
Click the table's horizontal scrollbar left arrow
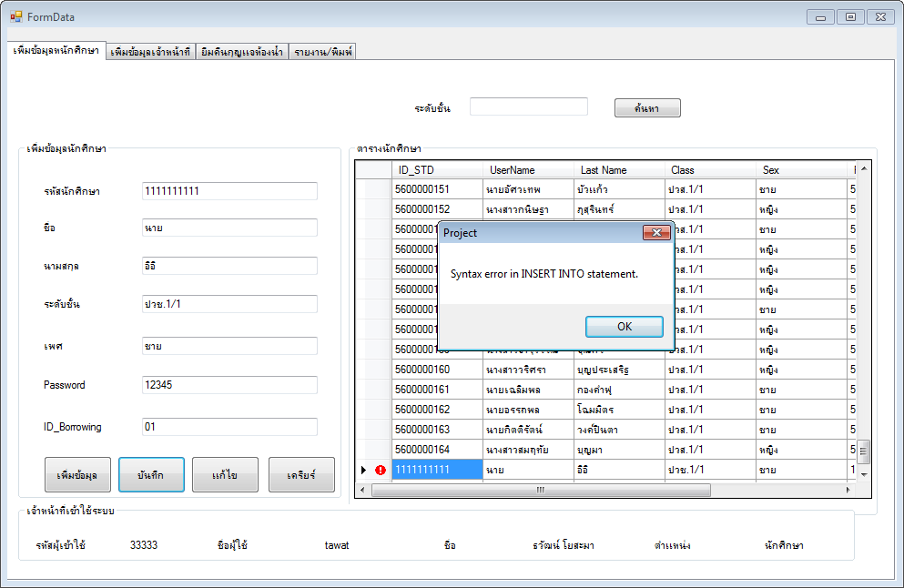tap(362, 490)
